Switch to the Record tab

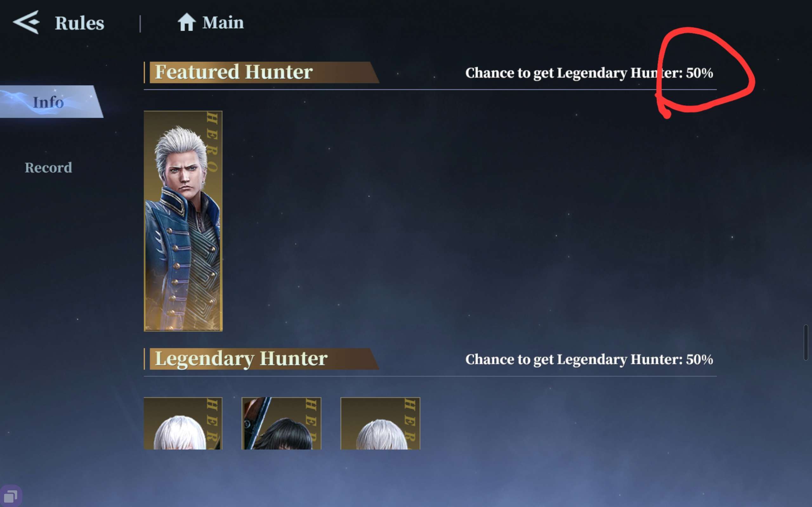(48, 168)
